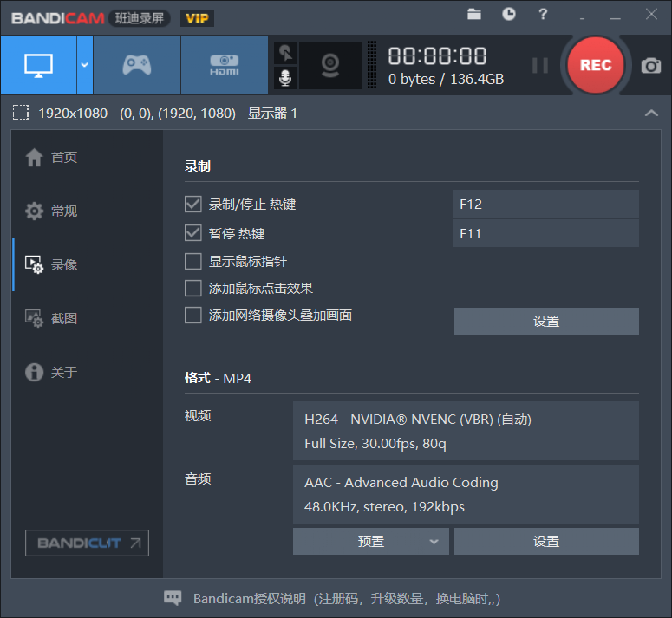The width and height of the screenshot is (672, 618).
Task: Collapse the panel with the chevron arrow
Action: point(651,113)
